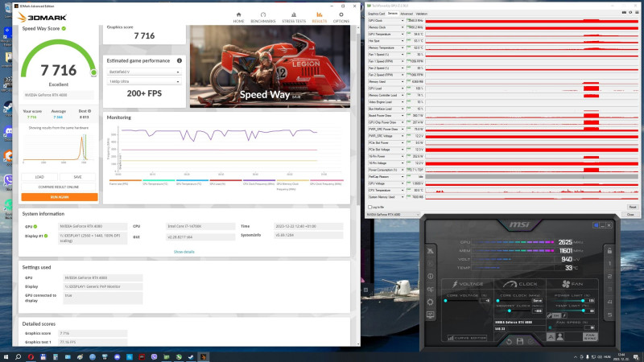This screenshot has height=362, width=644.
Task: Select the RESULTS tab in 3DMark
Action: [x=319, y=17]
